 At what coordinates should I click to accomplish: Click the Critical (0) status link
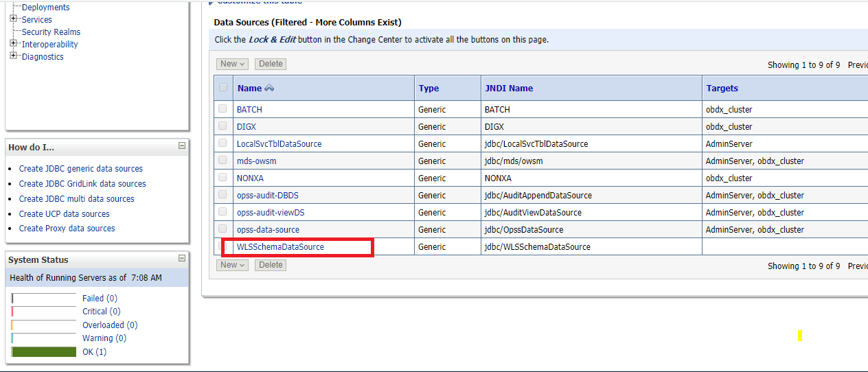tap(102, 312)
